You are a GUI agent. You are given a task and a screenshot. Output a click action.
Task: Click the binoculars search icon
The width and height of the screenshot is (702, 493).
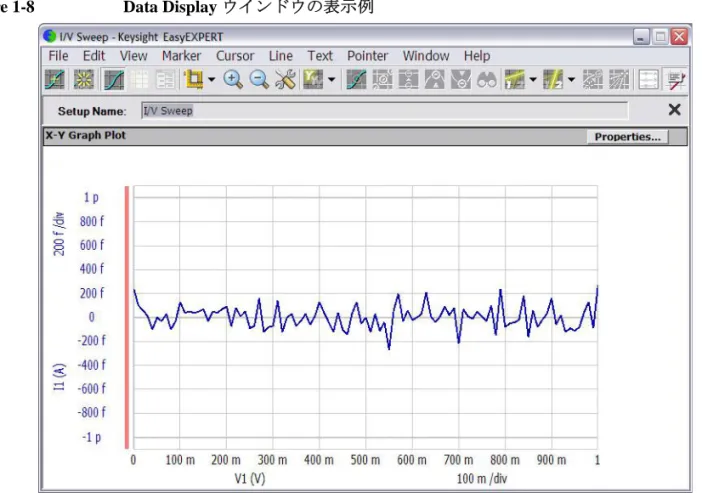point(487,80)
